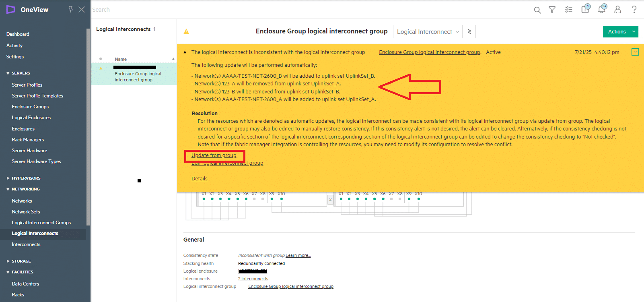644x302 pixels.
Task: Open Network Sets page
Action: pyautogui.click(x=26, y=212)
